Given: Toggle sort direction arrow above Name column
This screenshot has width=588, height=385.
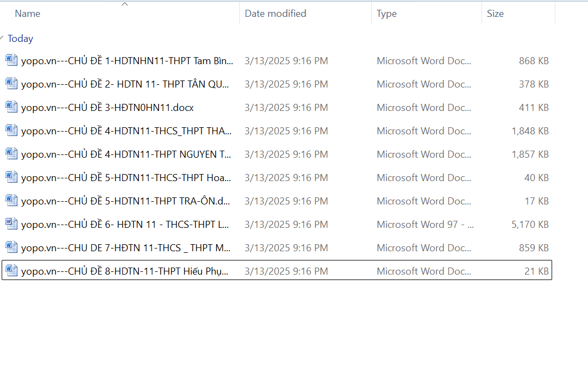Looking at the screenshot, I should click(124, 4).
